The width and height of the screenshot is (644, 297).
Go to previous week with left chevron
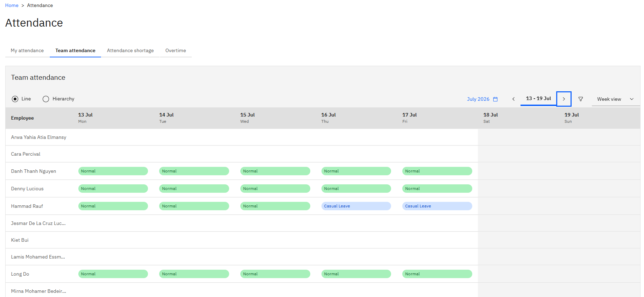click(x=514, y=99)
